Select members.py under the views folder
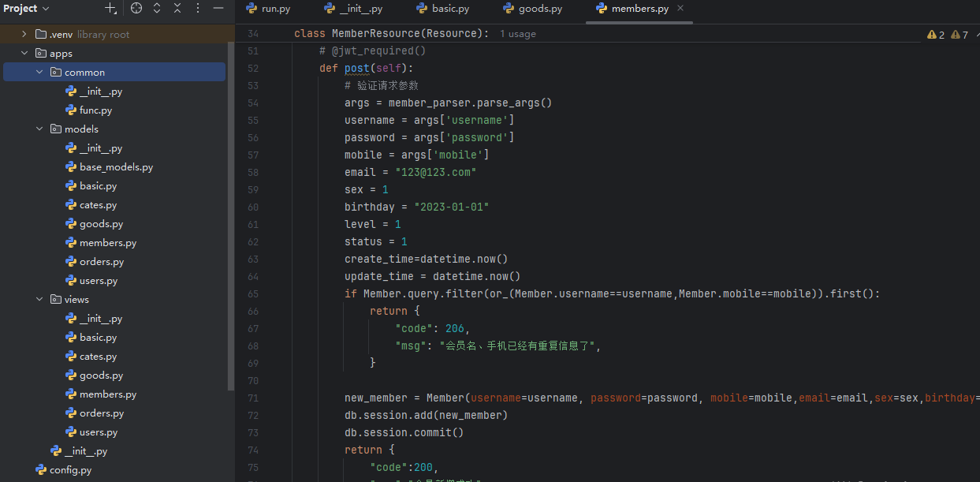980x482 pixels. 108,394
